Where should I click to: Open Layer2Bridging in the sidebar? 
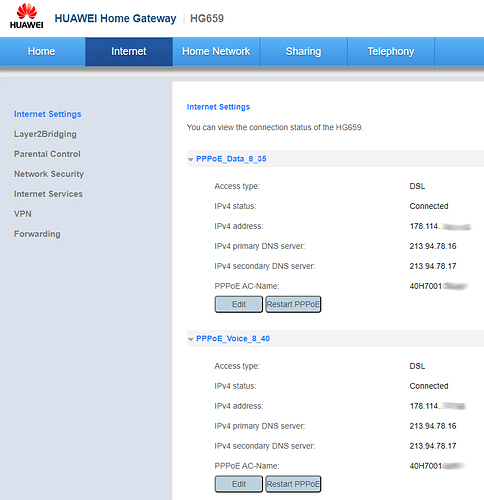coord(45,134)
